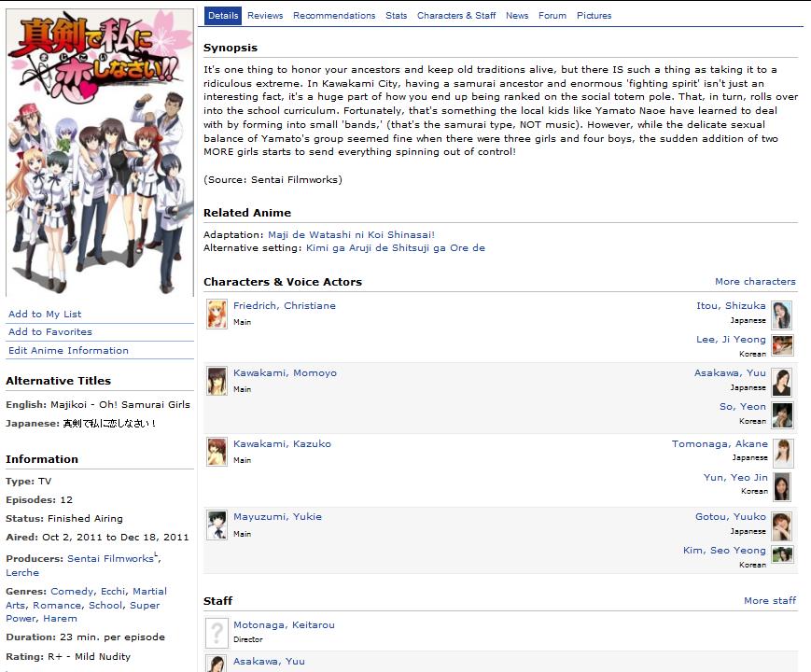
Task: Open Characters & Staff tab
Action: click(x=456, y=16)
